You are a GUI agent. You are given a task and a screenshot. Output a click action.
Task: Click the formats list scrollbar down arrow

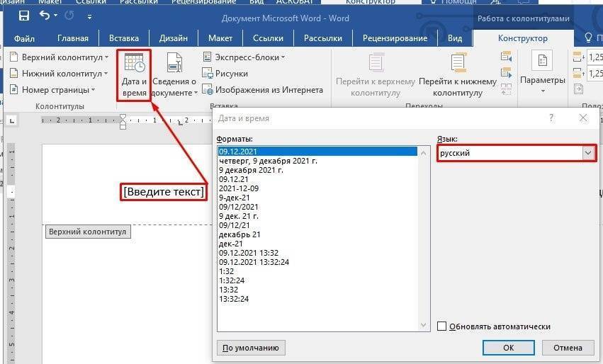424,326
